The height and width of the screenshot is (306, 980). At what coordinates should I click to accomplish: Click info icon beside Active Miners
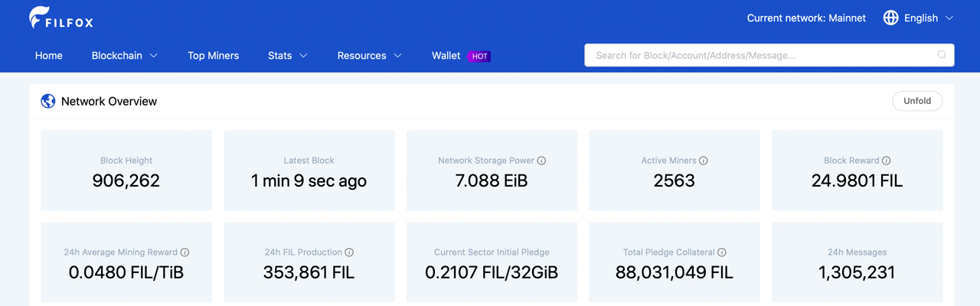coord(704,161)
